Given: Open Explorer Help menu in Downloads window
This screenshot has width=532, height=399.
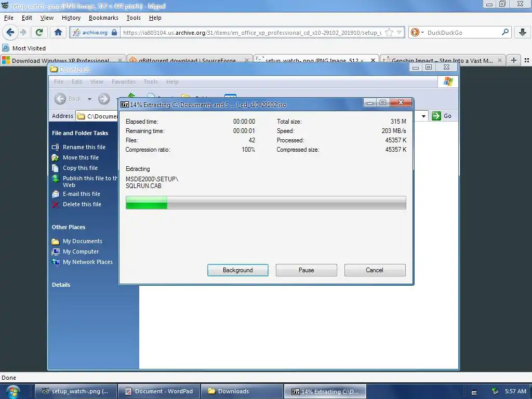Looking at the screenshot, I should coord(172,82).
